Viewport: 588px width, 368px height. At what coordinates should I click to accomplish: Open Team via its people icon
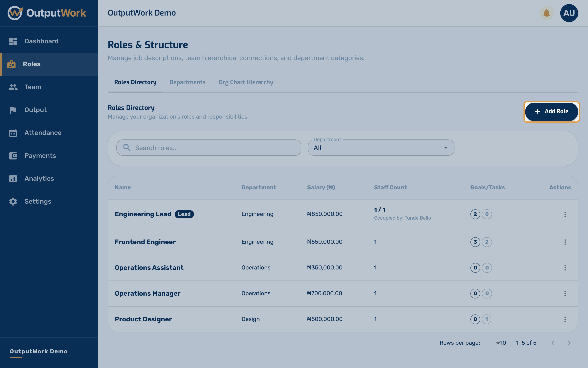(x=13, y=87)
